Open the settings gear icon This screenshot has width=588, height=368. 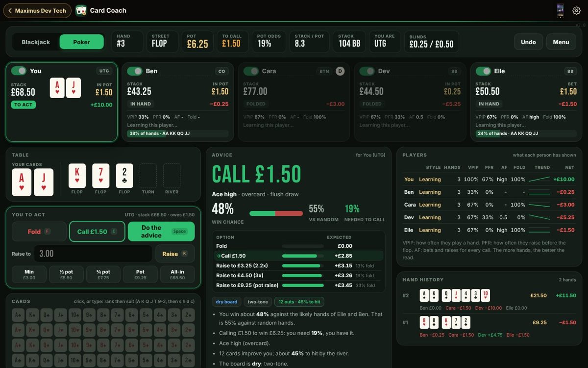tap(576, 11)
